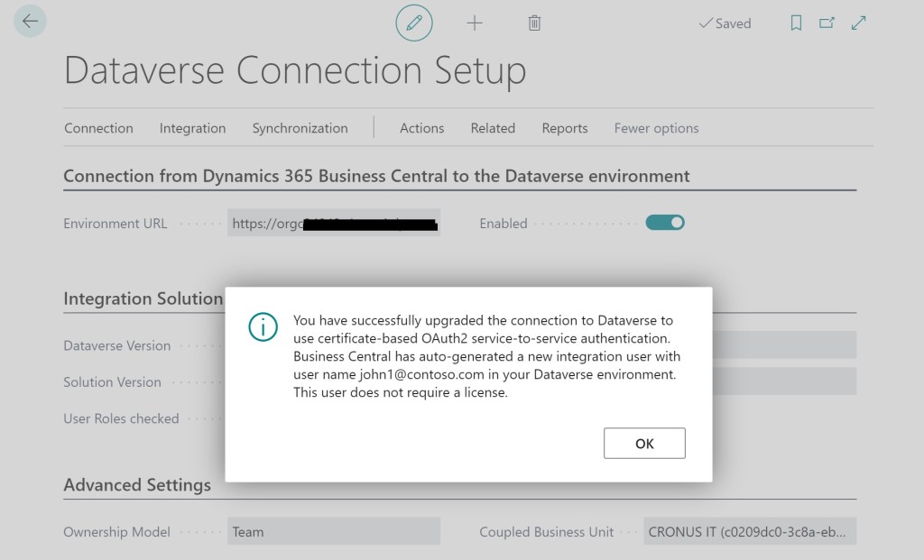Expand the Actions menu

pyautogui.click(x=421, y=128)
